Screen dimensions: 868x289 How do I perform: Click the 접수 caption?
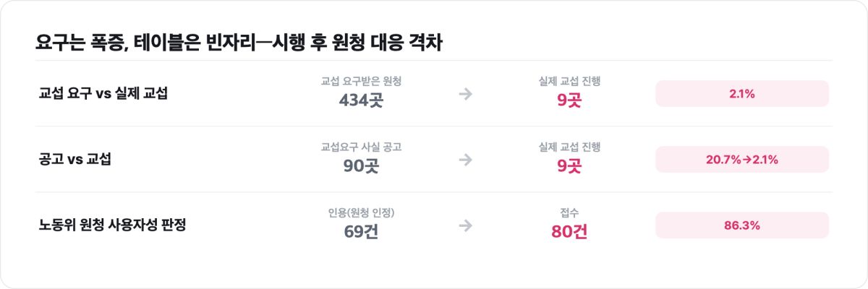[x=569, y=213]
